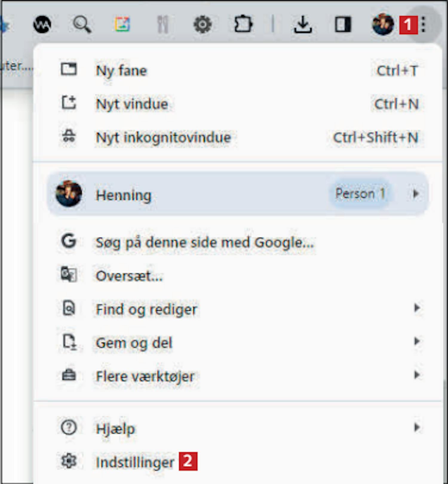Open the three-dot Chrome menu button

pyautogui.click(x=423, y=24)
